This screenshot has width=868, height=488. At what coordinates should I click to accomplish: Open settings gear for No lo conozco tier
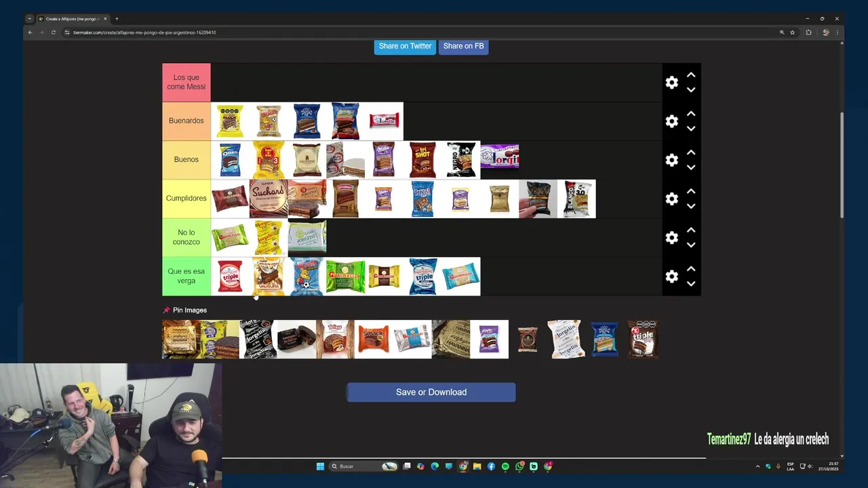(671, 238)
